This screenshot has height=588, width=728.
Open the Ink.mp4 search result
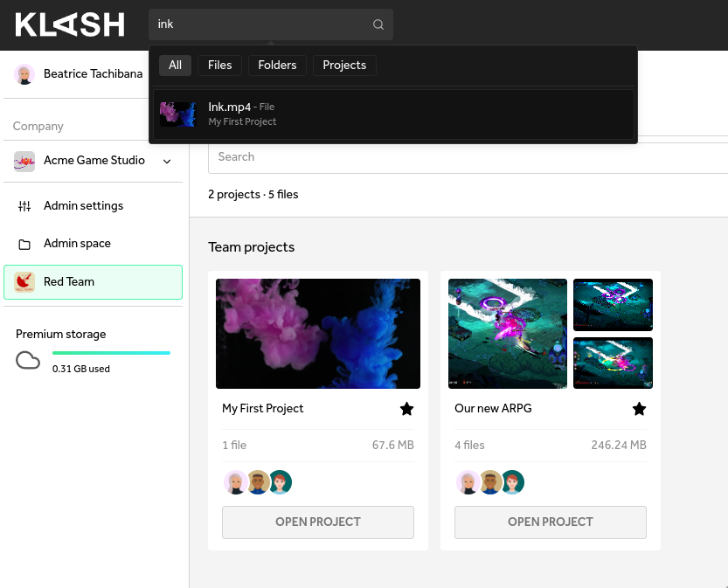[393, 114]
